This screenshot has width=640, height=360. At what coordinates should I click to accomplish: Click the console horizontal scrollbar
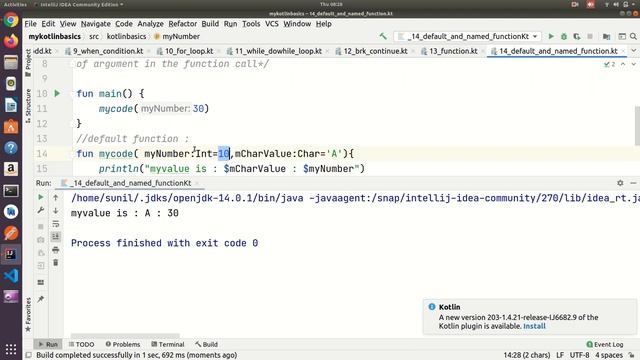coord(125,336)
